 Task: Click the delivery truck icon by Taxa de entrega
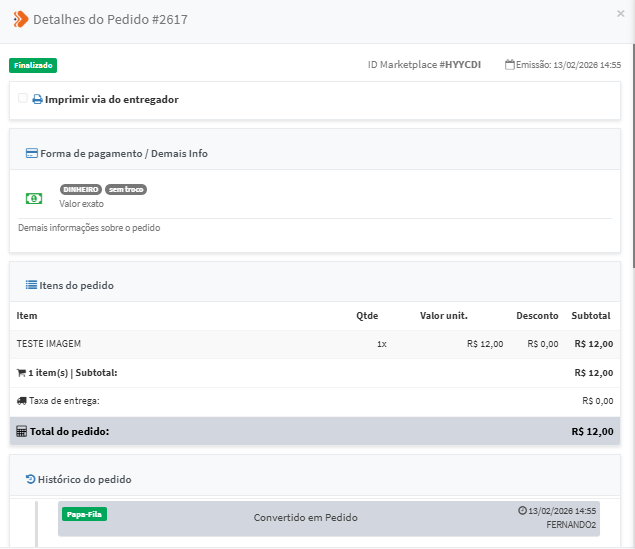[22, 401]
